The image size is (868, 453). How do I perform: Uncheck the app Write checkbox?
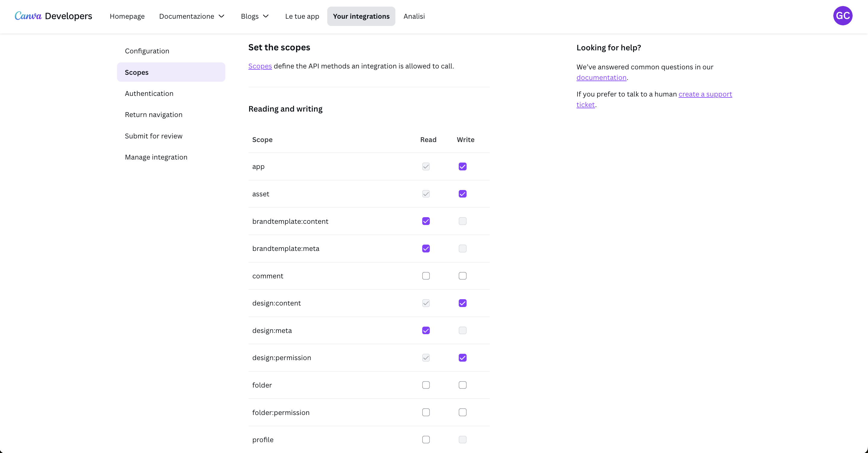point(462,166)
